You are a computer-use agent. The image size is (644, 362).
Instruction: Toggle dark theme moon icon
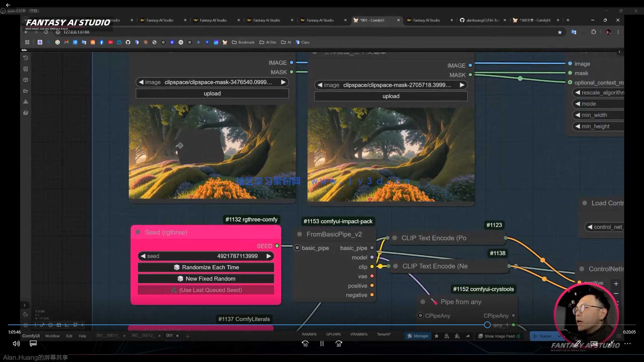tap(25, 314)
